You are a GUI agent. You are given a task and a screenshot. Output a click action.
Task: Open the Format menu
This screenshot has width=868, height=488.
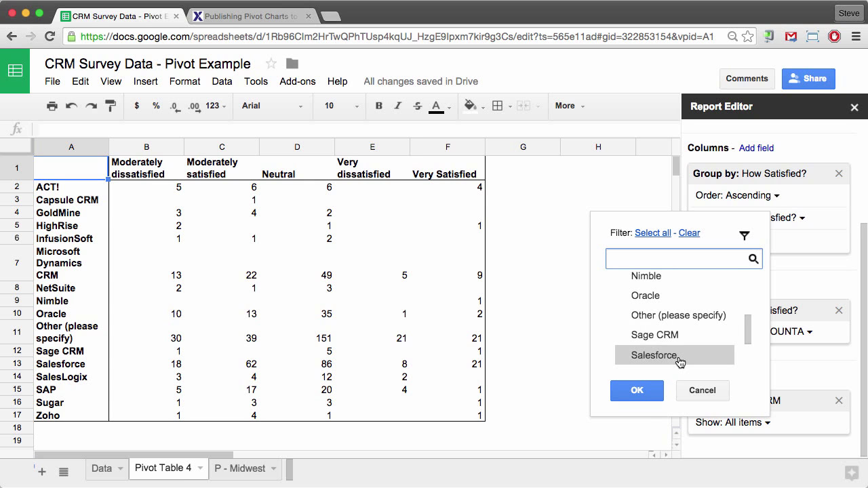184,81
